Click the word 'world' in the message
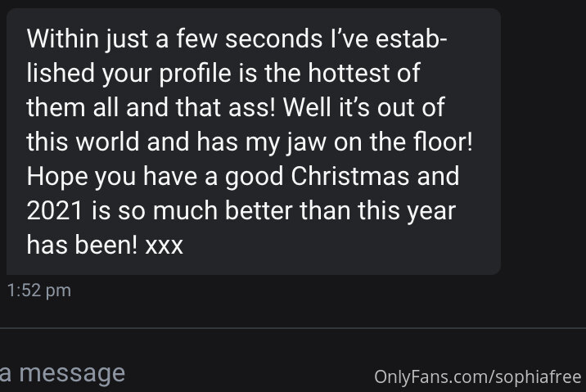The width and height of the screenshot is (586, 392). tap(106, 142)
